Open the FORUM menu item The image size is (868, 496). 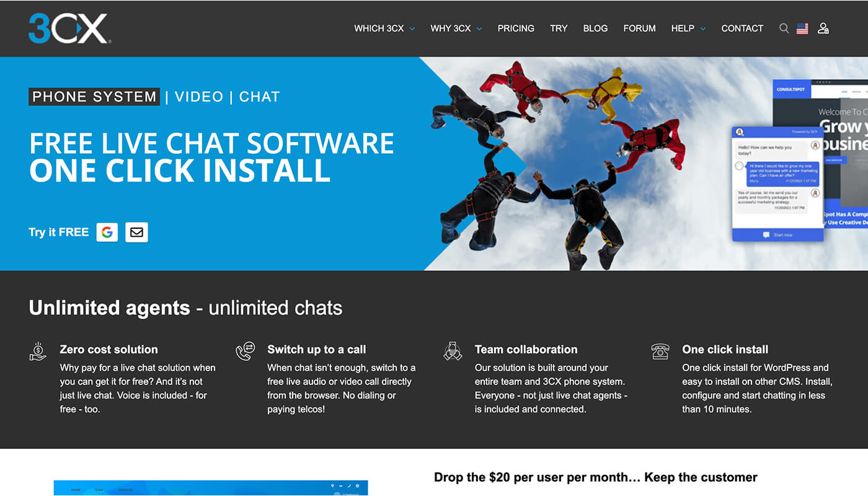click(639, 29)
